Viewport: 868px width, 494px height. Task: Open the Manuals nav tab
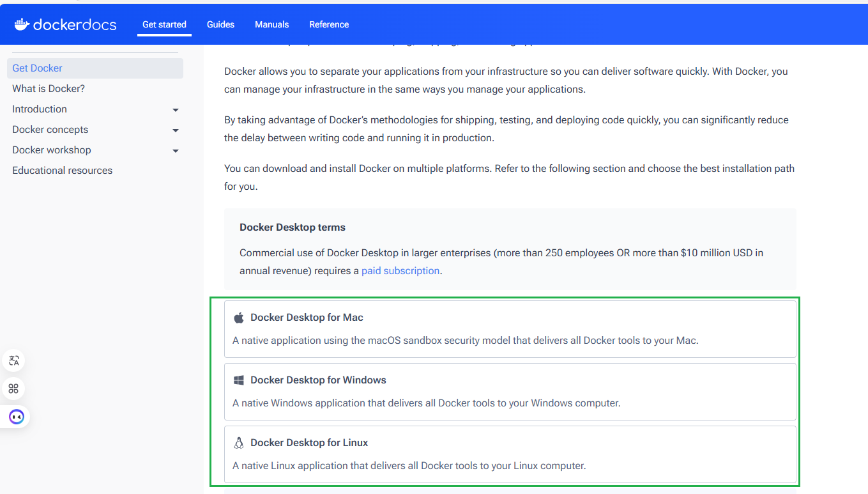(x=272, y=24)
